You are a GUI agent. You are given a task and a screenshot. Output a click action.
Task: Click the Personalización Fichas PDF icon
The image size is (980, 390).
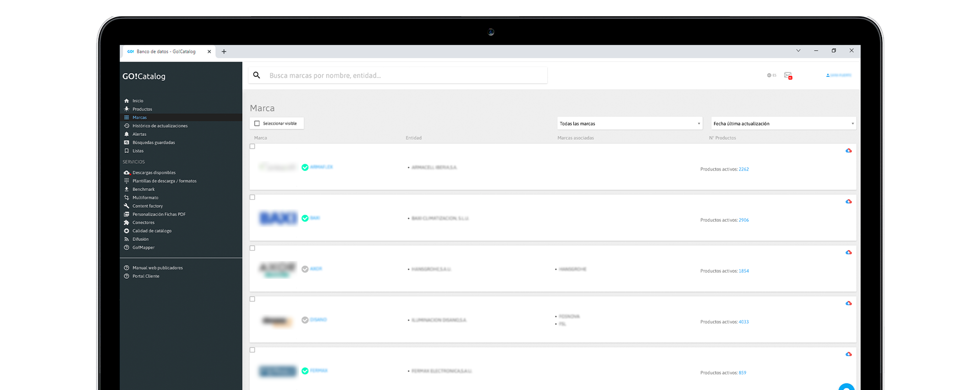coord(127,215)
